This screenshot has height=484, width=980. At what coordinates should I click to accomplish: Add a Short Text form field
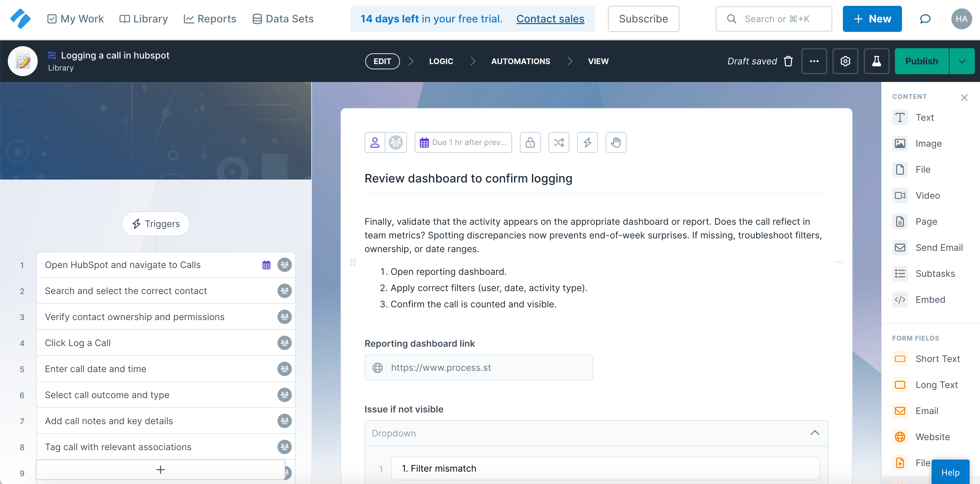[x=926, y=359]
